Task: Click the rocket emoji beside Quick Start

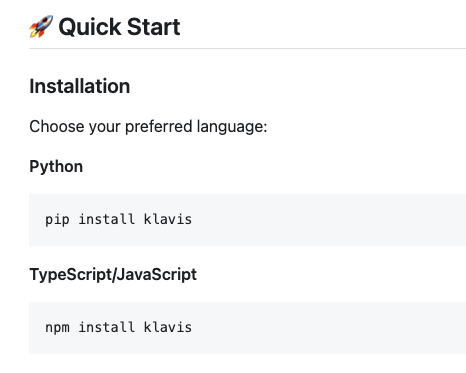Action: pos(41,26)
